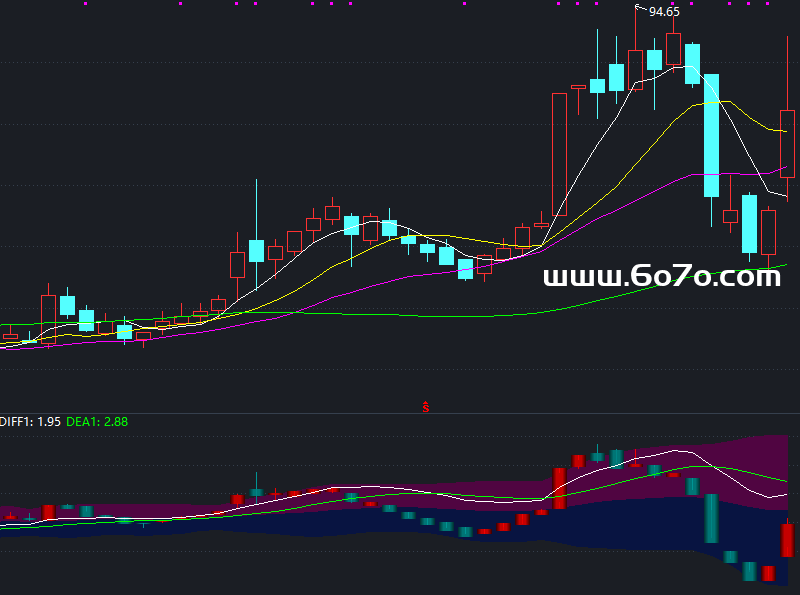Click the red S signal marker
This screenshot has width=800, height=595.
(x=426, y=406)
